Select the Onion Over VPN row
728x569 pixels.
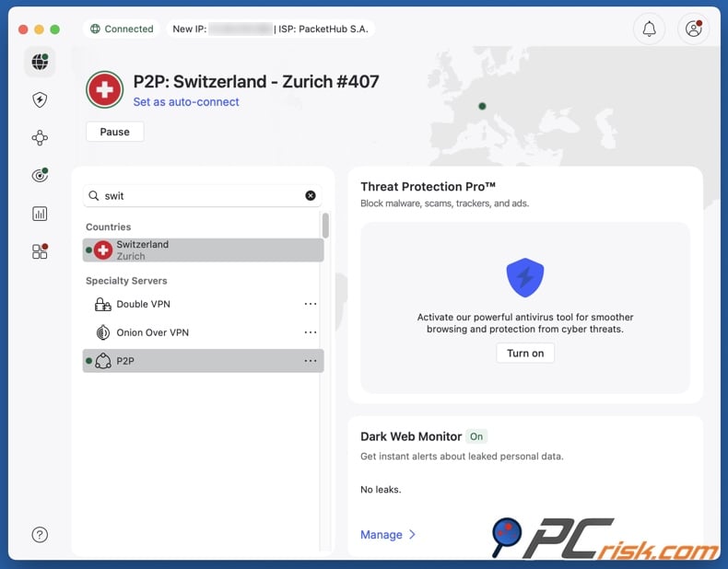pyautogui.click(x=203, y=332)
